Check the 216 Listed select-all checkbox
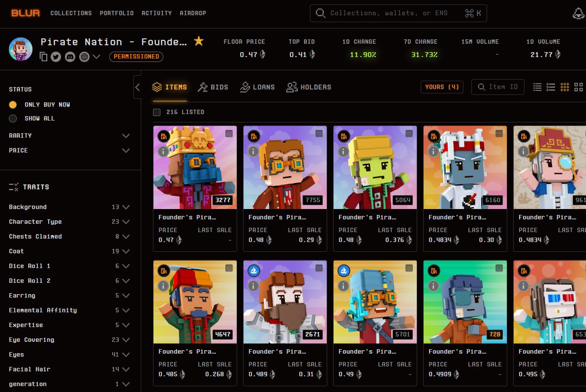Image resolution: width=586 pixels, height=392 pixels. click(x=156, y=112)
